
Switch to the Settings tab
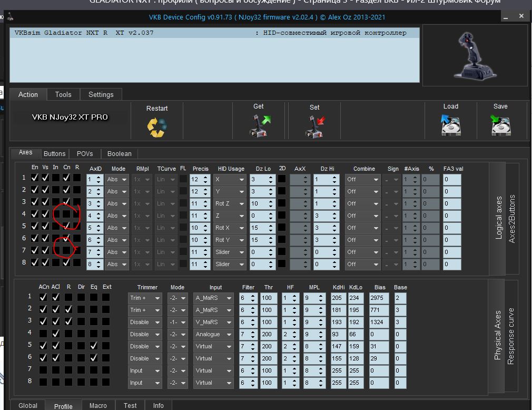(101, 94)
